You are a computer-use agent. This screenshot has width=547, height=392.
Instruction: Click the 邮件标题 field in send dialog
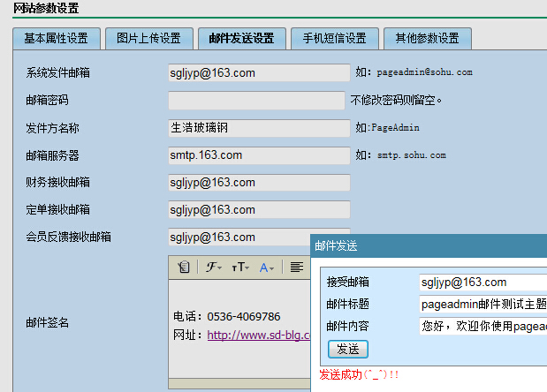pyautogui.click(x=482, y=305)
